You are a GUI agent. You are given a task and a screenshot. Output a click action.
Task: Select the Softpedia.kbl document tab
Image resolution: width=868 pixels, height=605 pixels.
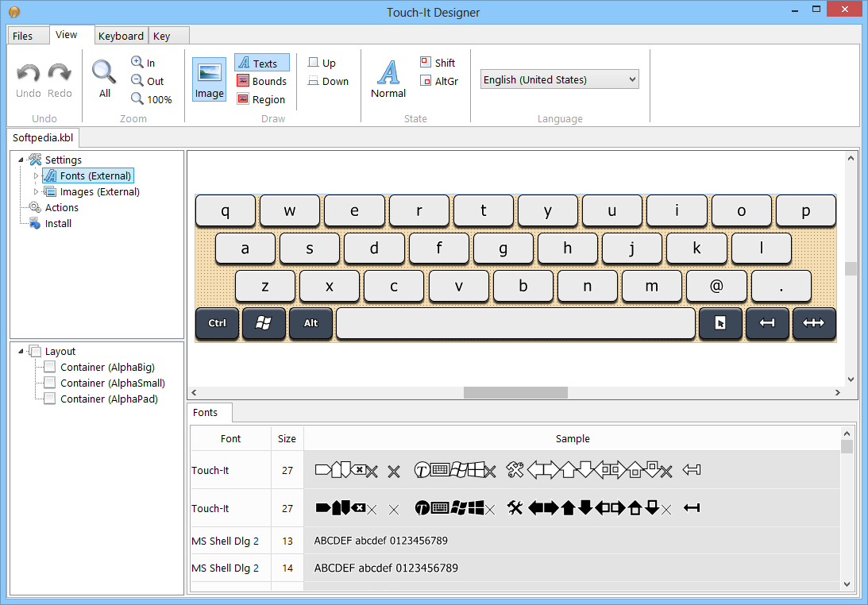[x=43, y=137]
